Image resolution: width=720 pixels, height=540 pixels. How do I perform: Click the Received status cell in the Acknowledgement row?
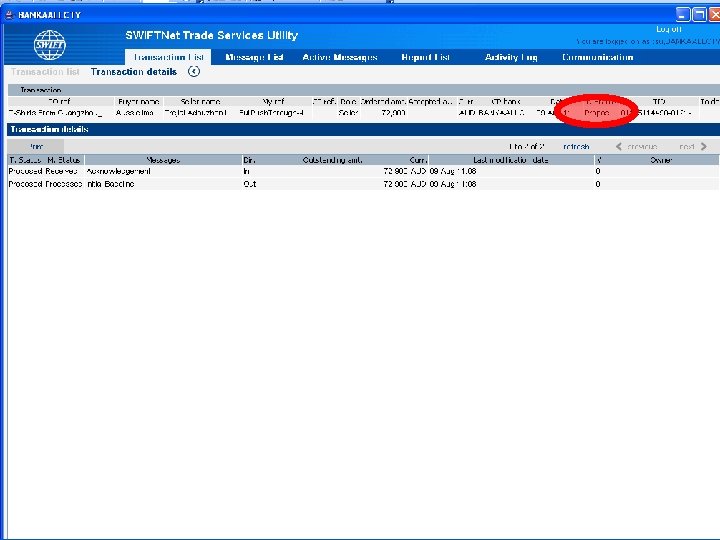(62, 171)
